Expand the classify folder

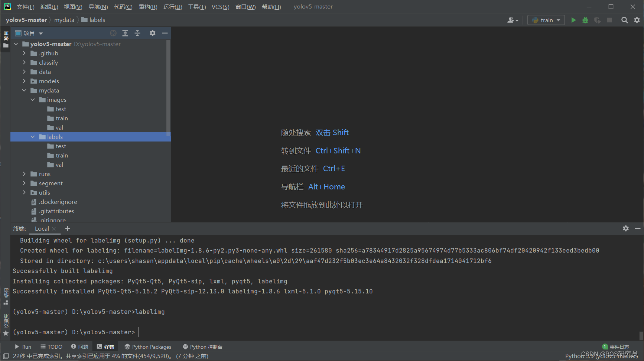coord(24,62)
